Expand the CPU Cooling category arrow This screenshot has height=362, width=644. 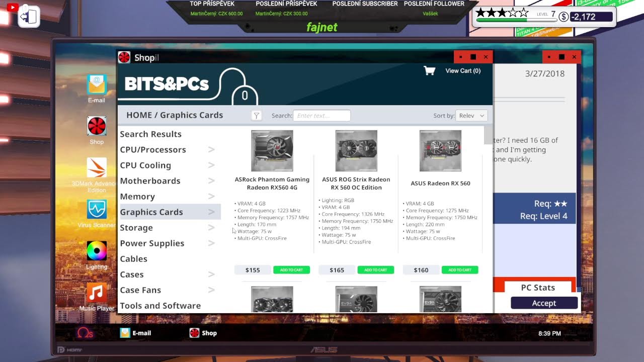[212, 165]
